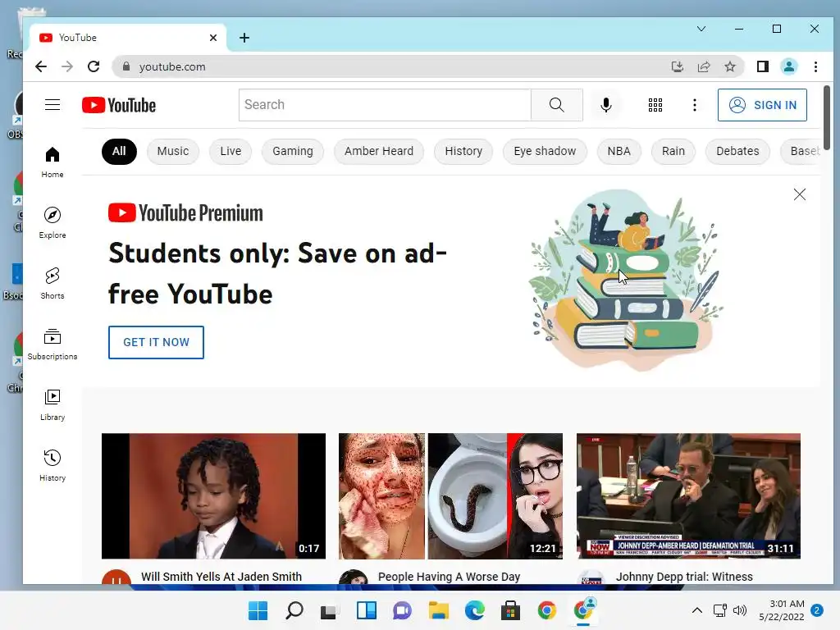Click the install app icon in address bar
This screenshot has height=630, width=840.
click(677, 66)
